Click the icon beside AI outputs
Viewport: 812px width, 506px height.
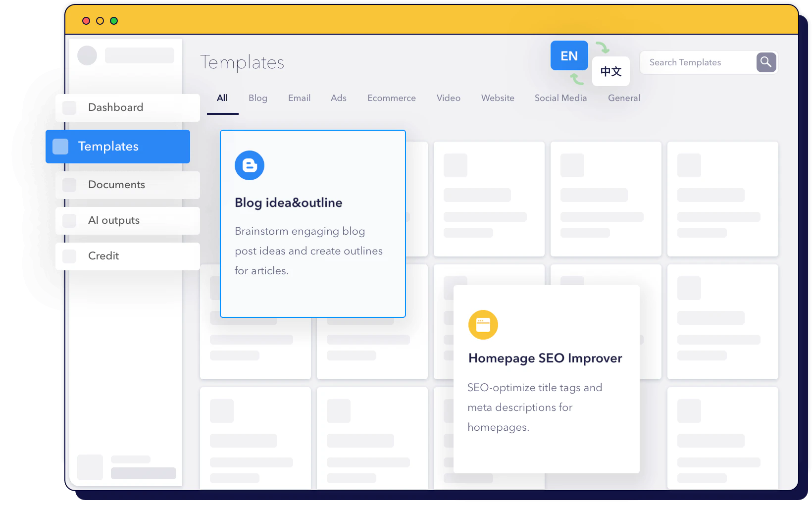[x=69, y=221]
